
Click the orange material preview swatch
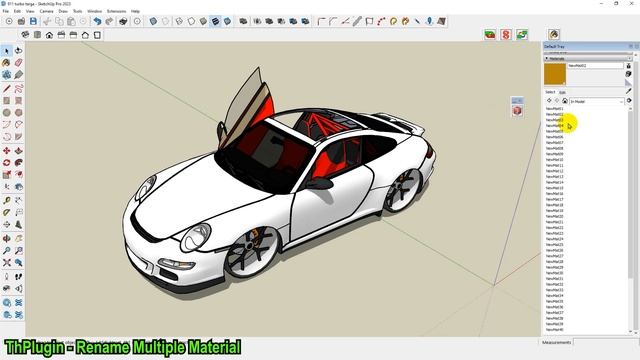click(555, 74)
